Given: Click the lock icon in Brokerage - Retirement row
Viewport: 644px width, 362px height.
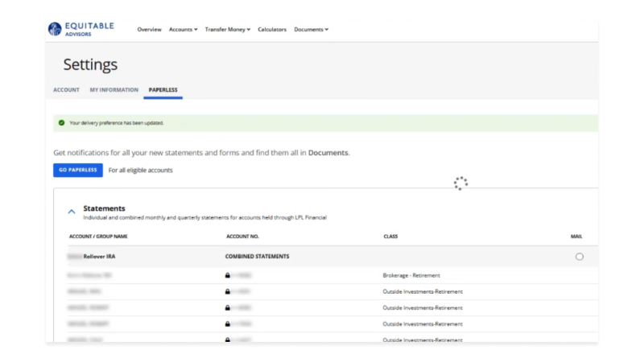Looking at the screenshot, I should click(x=228, y=275).
